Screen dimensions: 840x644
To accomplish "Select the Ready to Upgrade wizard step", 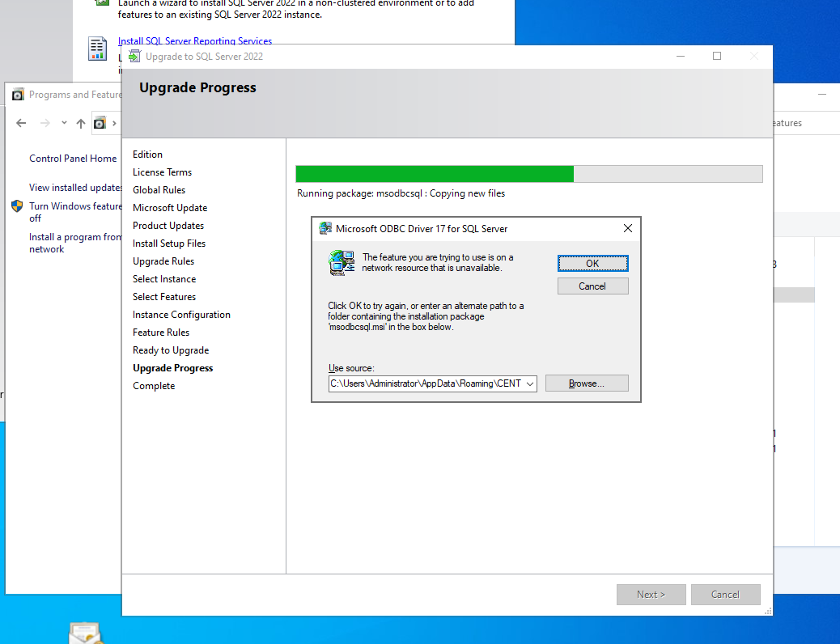I will 171,350.
